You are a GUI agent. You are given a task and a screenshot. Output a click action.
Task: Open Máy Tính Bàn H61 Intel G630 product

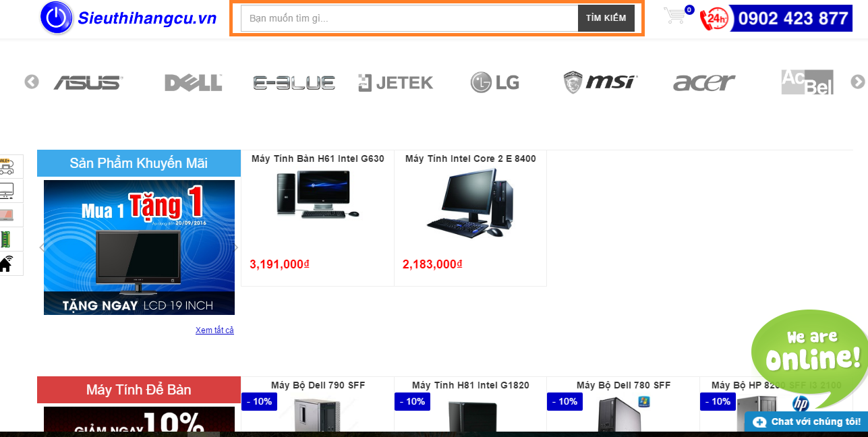(x=318, y=159)
